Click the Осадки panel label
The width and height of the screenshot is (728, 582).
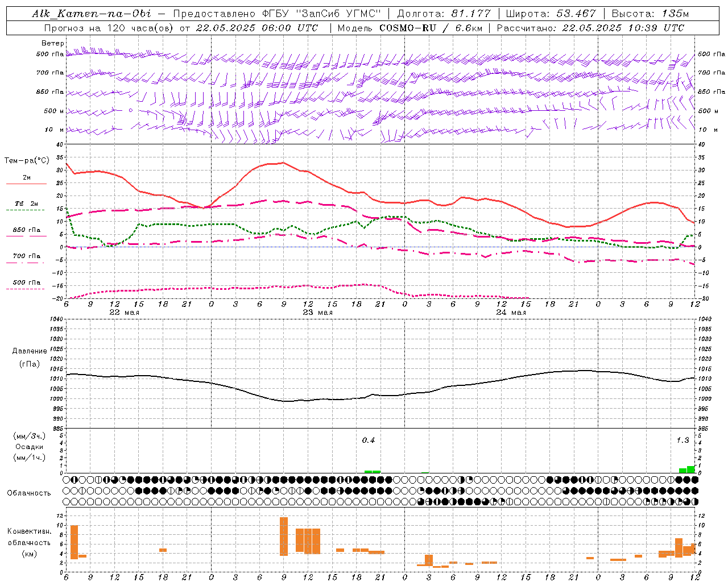click(30, 447)
